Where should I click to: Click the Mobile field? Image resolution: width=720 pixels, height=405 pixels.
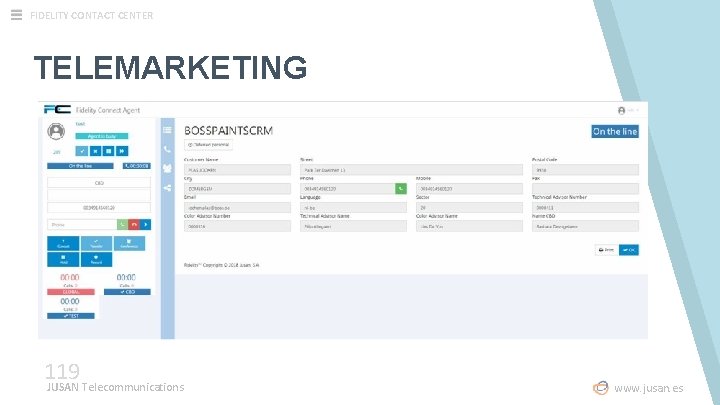pos(469,189)
